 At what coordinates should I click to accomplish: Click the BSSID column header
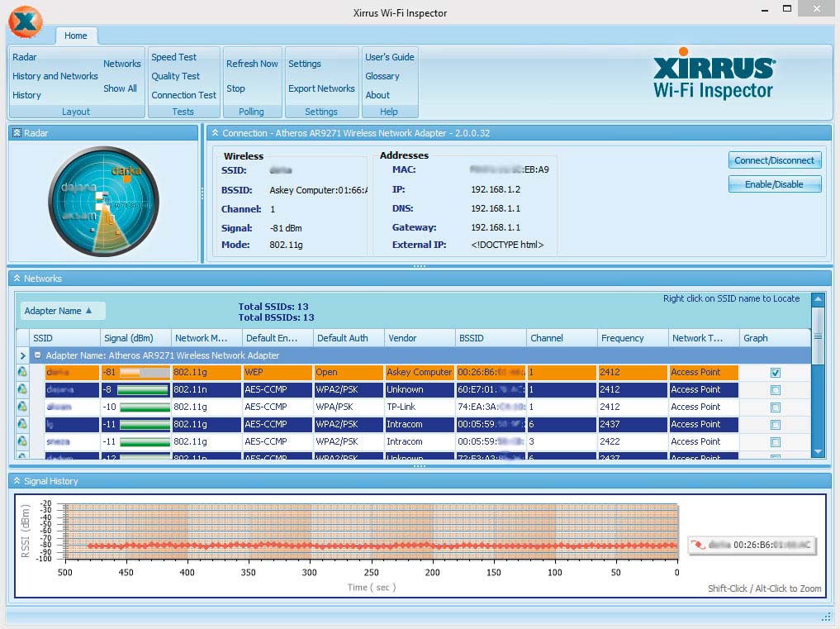[490, 338]
